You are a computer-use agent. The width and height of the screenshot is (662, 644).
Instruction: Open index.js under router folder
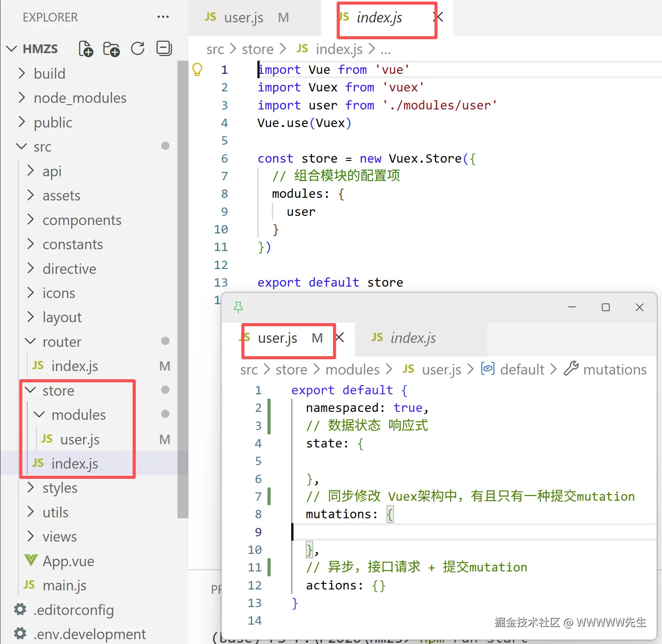point(75,366)
